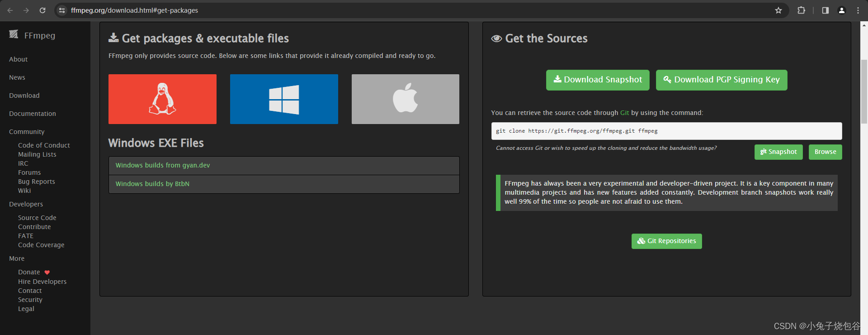
Task: Click 'Windows EXE Files' heading
Action: (156, 143)
